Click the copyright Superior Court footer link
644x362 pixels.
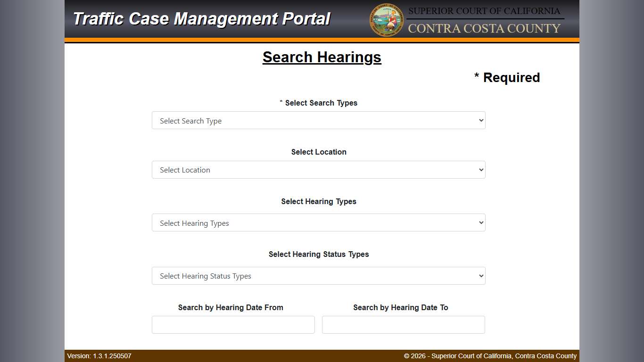[490, 356]
